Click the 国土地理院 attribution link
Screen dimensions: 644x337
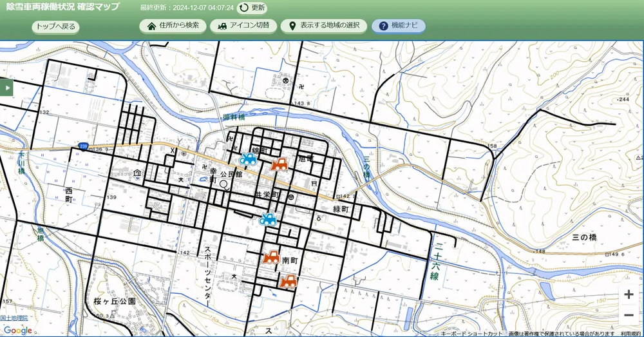point(14,318)
